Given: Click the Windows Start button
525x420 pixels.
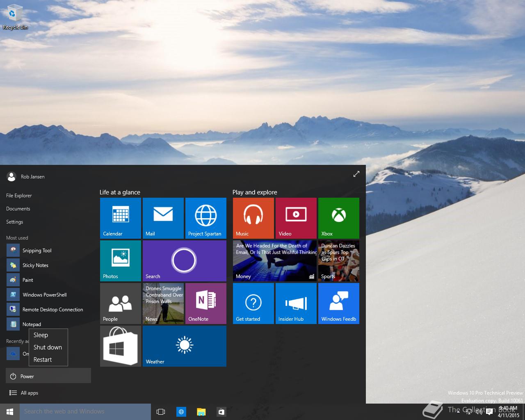Looking at the screenshot, I should pos(10,412).
